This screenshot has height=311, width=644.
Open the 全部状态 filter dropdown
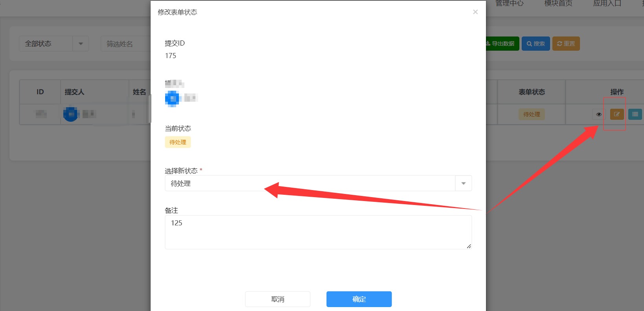tap(54, 44)
